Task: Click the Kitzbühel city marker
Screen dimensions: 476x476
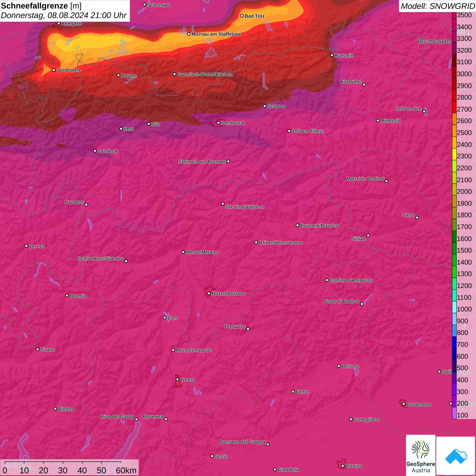Action: [364, 85]
